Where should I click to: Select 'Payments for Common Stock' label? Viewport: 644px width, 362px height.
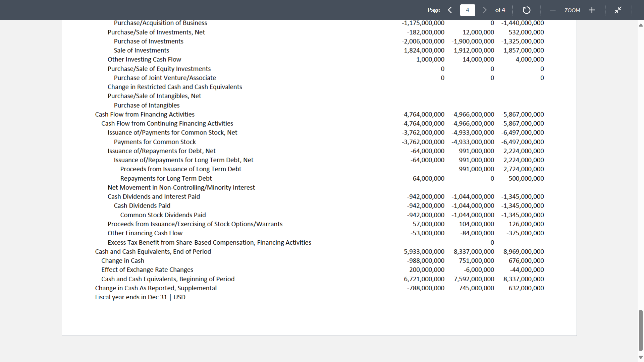(x=155, y=142)
